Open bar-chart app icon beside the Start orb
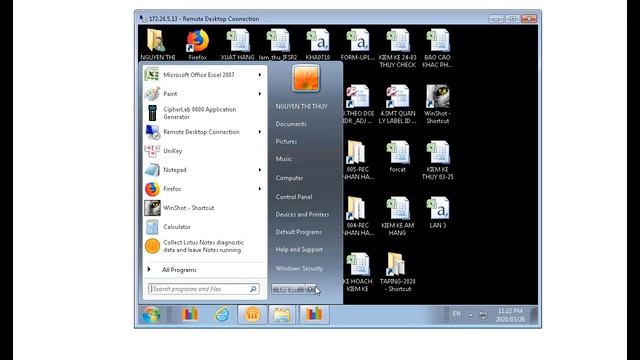Viewport: 640px width, 360px height. (x=190, y=315)
